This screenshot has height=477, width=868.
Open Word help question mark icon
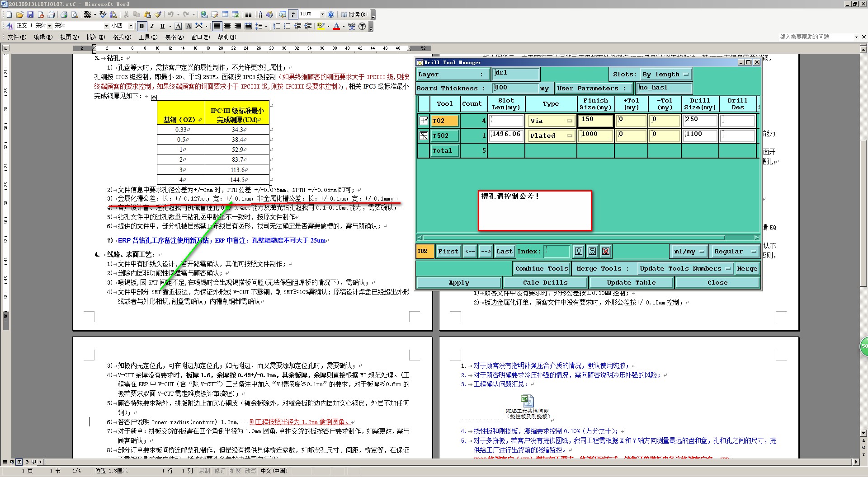[331, 14]
